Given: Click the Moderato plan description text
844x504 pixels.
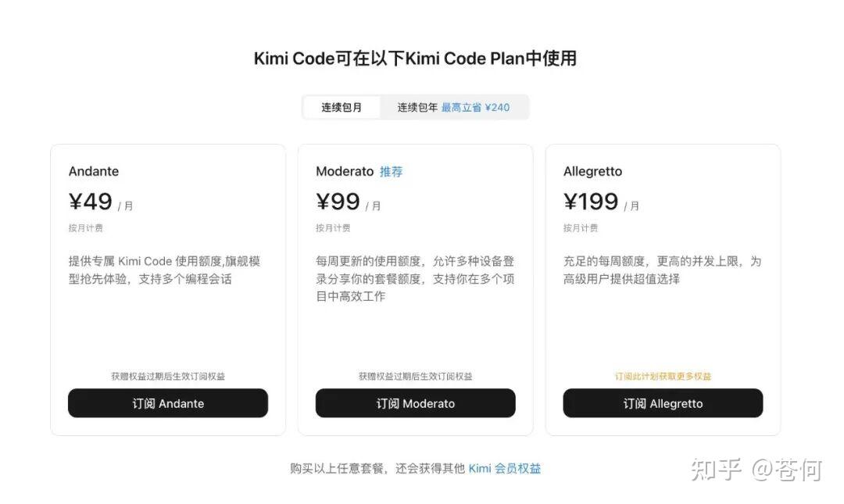Looking at the screenshot, I should [415, 278].
